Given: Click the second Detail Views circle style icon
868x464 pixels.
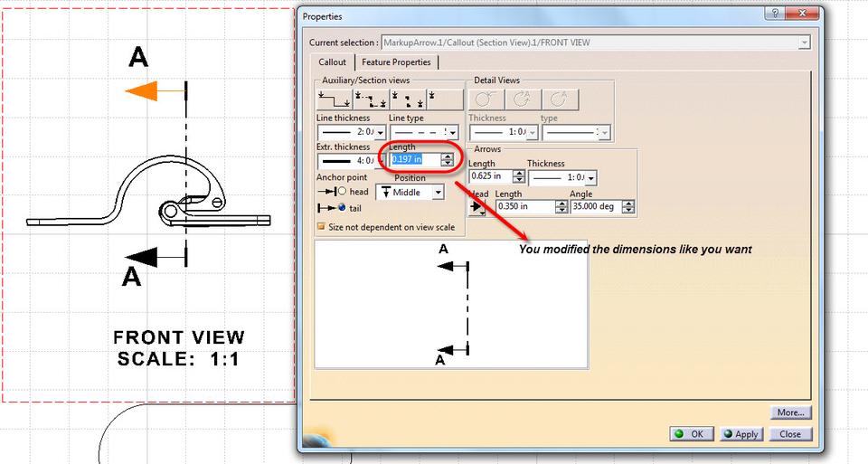Looking at the screenshot, I should tap(524, 99).
